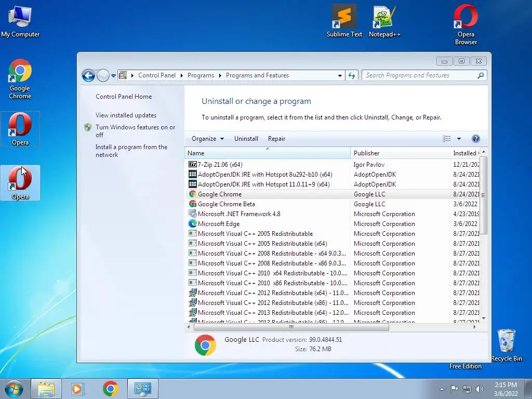Open Chrome from the taskbar

click(110, 389)
